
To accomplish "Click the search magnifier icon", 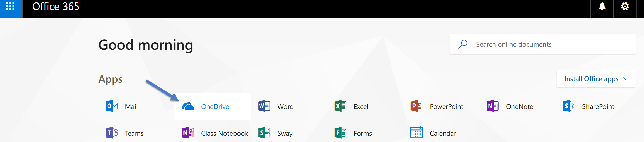I will 463,44.
